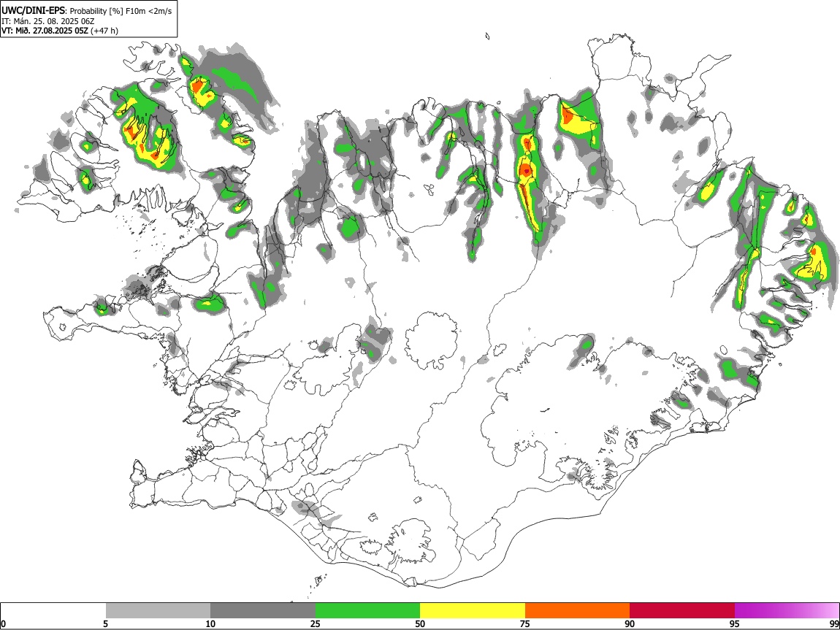
Task: Click the red 90-95 legend swatch
Action: [x=682, y=610]
